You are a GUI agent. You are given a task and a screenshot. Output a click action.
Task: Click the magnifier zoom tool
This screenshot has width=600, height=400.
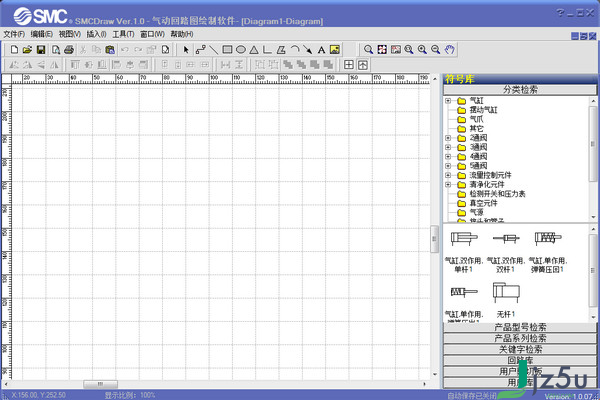tap(368, 49)
